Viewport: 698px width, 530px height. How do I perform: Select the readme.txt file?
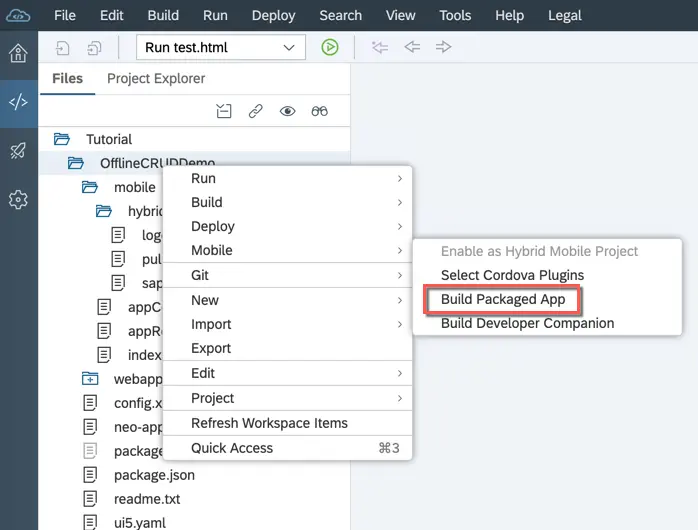coord(147,499)
